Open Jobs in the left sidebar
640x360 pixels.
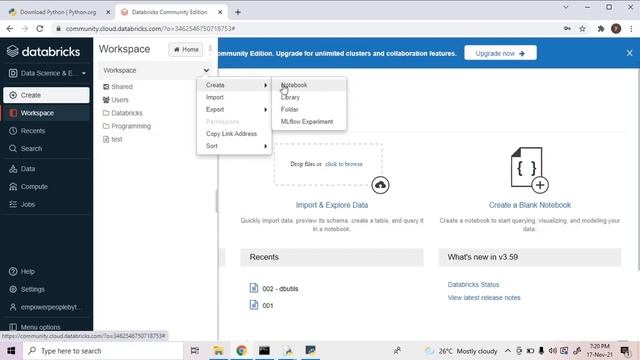(46, 204)
